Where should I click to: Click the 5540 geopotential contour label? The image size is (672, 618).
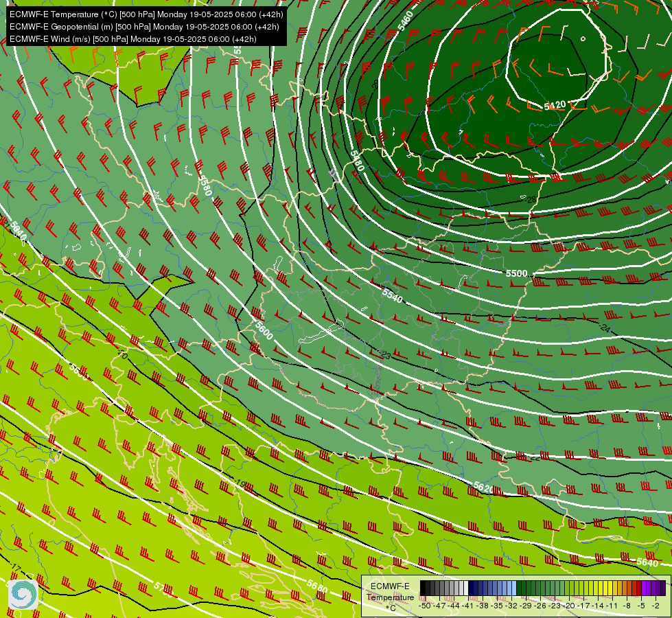pos(393,295)
